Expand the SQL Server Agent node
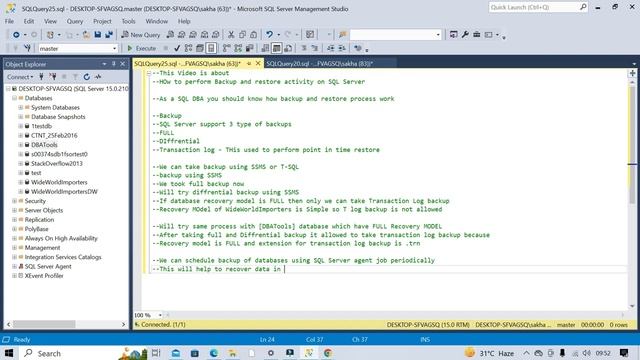 click(x=14, y=266)
